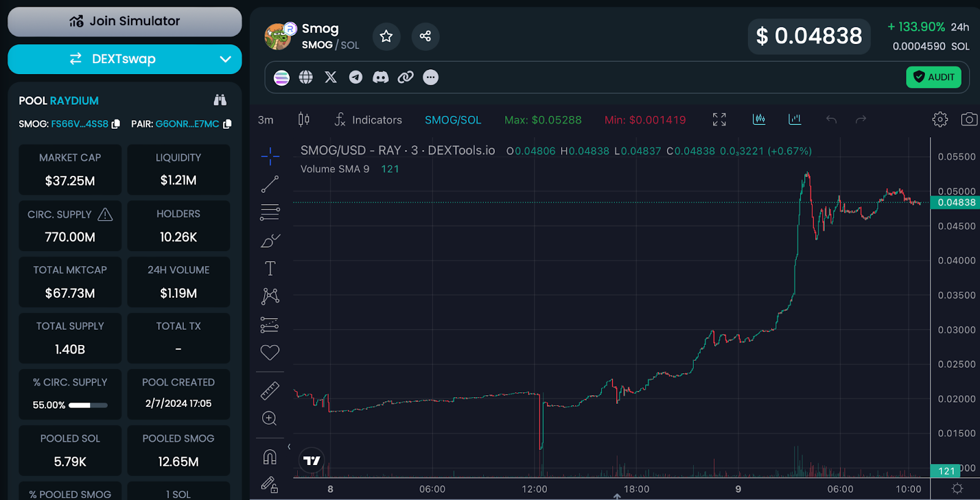
Task: Click the Volume SMA 9 legend
Action: 335,169
